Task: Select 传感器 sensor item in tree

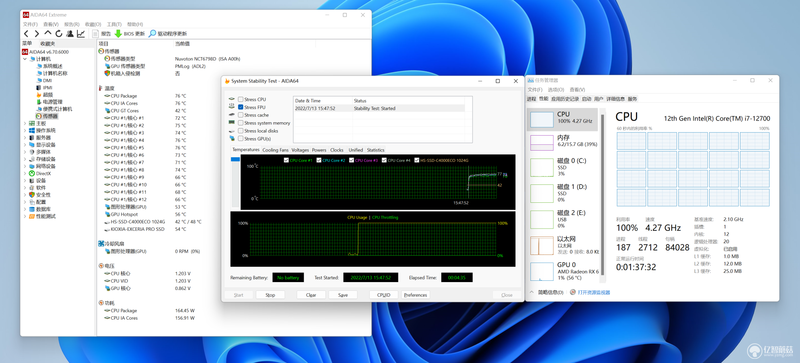Action: point(46,116)
